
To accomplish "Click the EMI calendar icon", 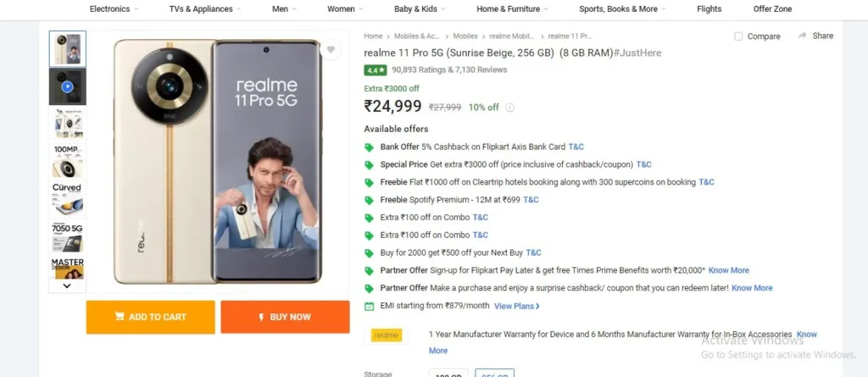I will (x=370, y=306).
